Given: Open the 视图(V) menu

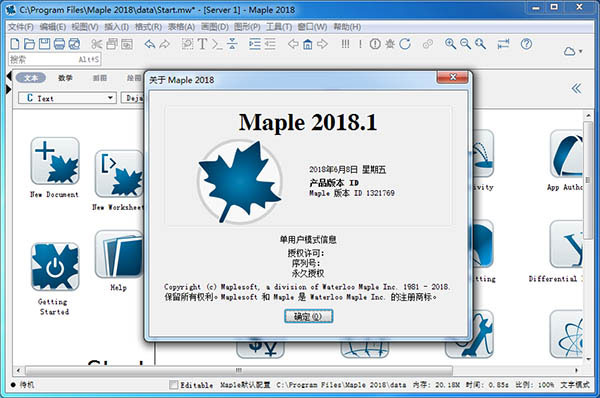Looking at the screenshot, I should [x=85, y=27].
